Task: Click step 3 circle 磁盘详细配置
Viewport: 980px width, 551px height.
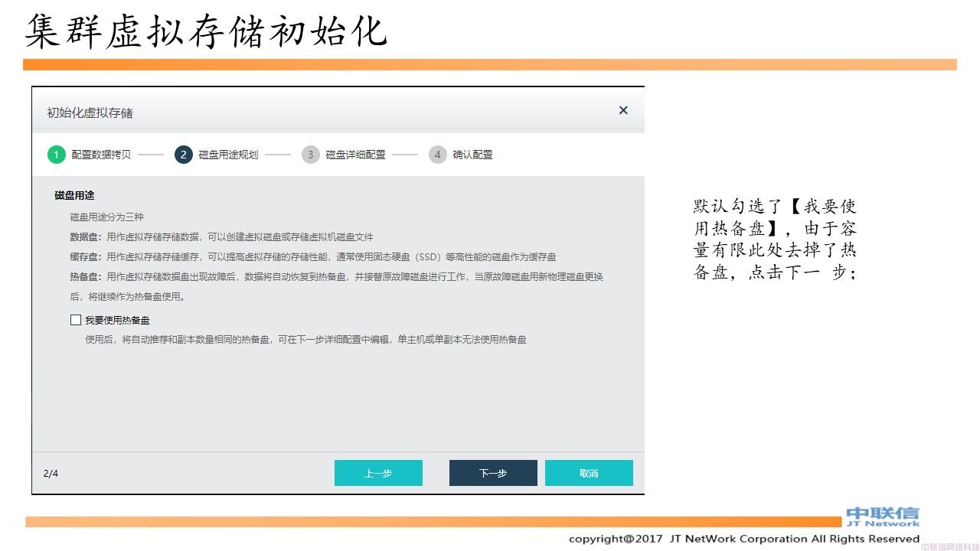Action: click(310, 155)
